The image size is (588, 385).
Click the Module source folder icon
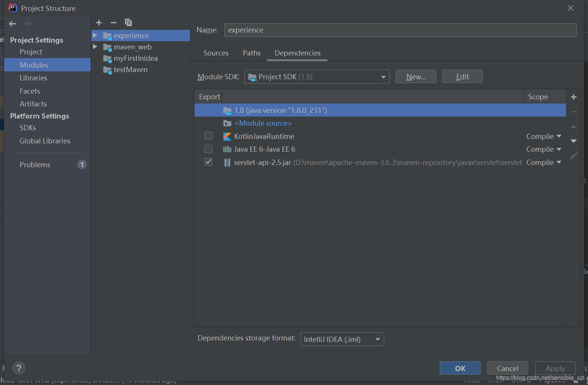(227, 123)
